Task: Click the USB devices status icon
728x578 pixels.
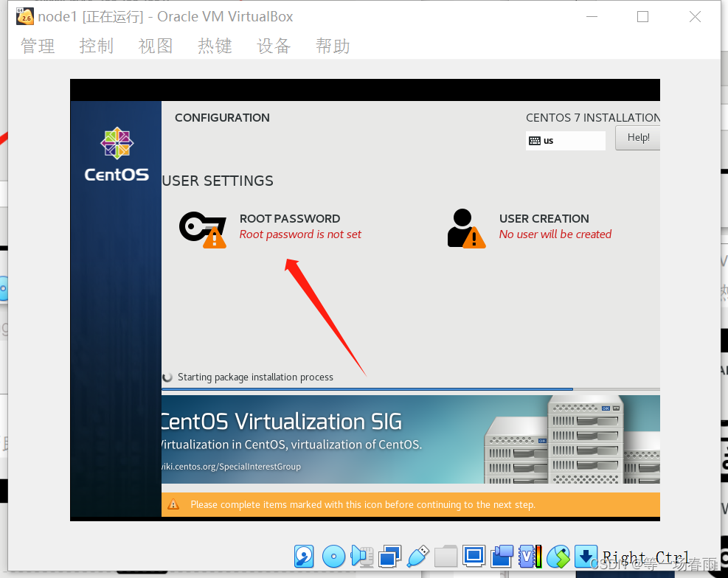Action: pyautogui.click(x=418, y=556)
